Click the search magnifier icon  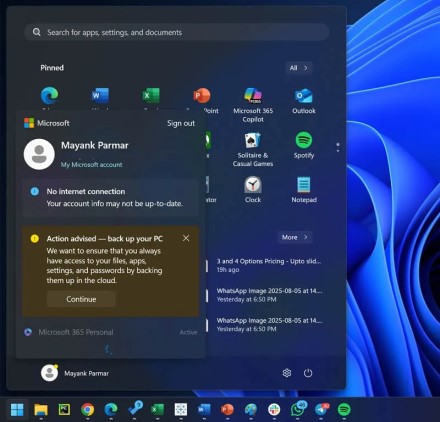pyautogui.click(x=37, y=32)
